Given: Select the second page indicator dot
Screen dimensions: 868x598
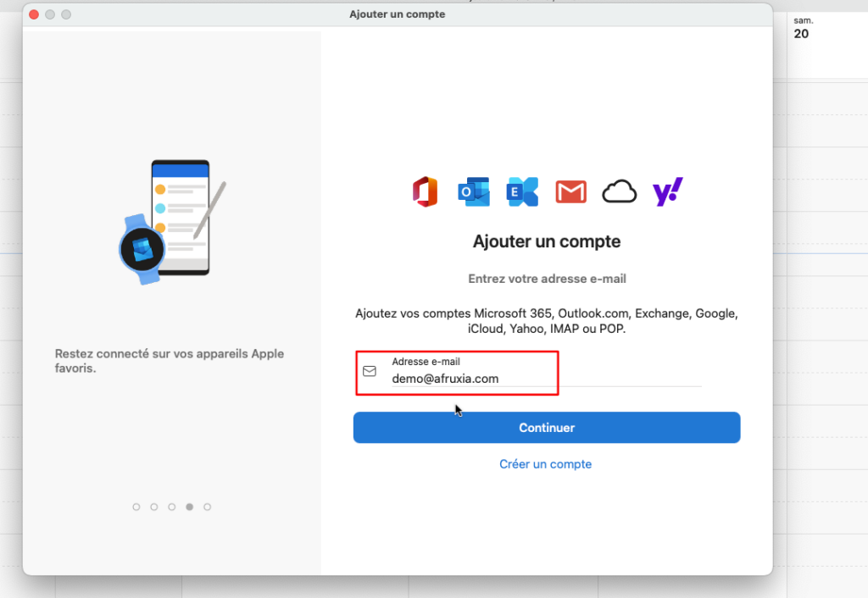Looking at the screenshot, I should [154, 507].
